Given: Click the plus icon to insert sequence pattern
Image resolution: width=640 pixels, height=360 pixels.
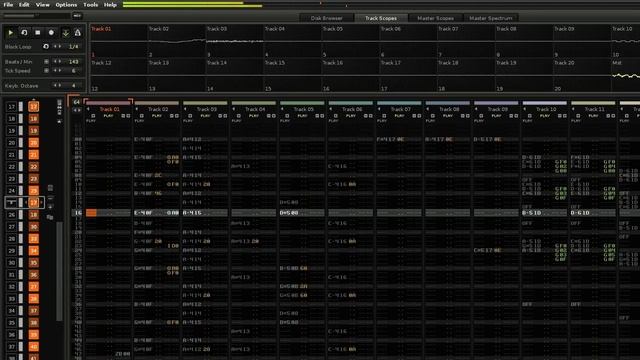Looking at the screenshot, I should click(x=50, y=207).
